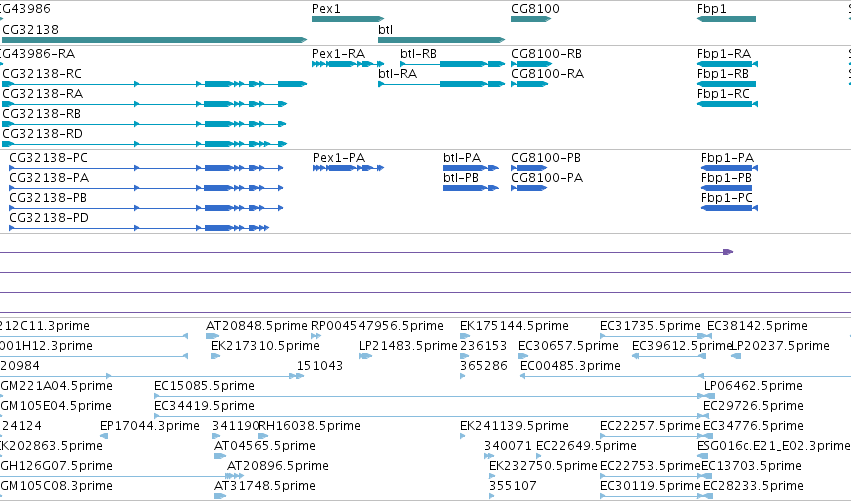Select the Fbp1-PB protein feature

coord(727,188)
